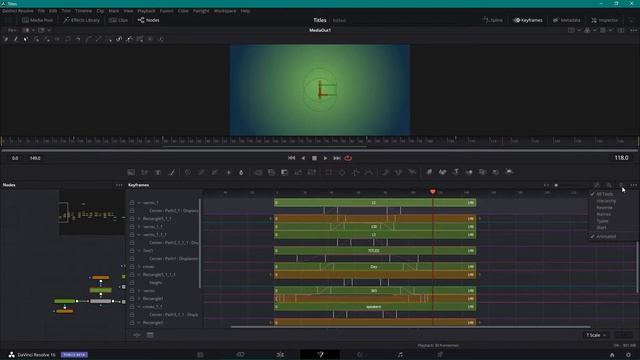Add a Rectangle mask from the toolbar
The height and width of the screenshot is (360, 640).
point(329,172)
